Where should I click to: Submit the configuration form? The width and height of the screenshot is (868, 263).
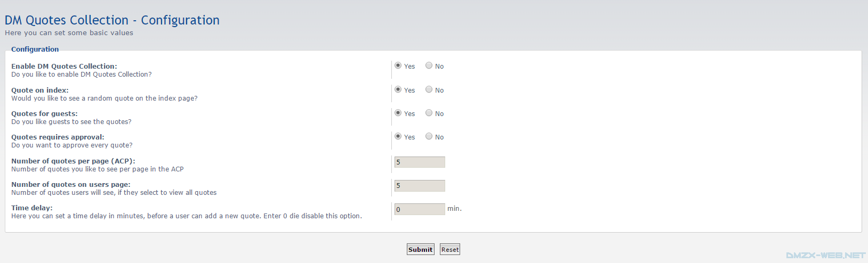[x=421, y=249]
